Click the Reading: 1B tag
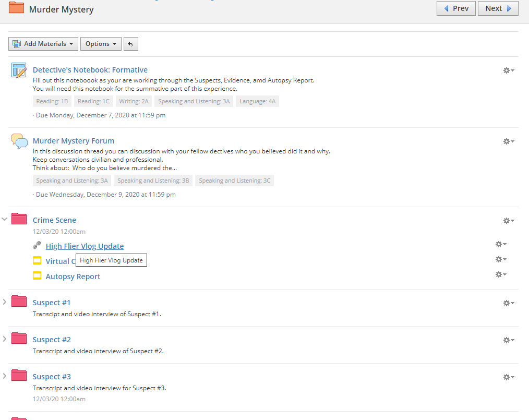529x420 pixels. pos(52,101)
